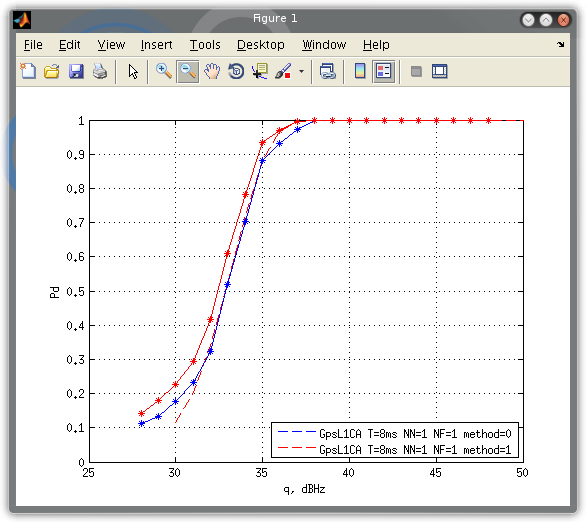586x522 pixels.
Task: Select the Brush data tool
Action: pyautogui.click(x=283, y=71)
